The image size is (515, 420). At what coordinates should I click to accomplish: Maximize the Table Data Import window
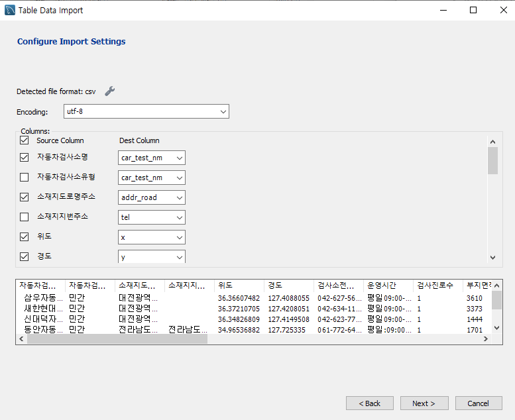(x=473, y=10)
